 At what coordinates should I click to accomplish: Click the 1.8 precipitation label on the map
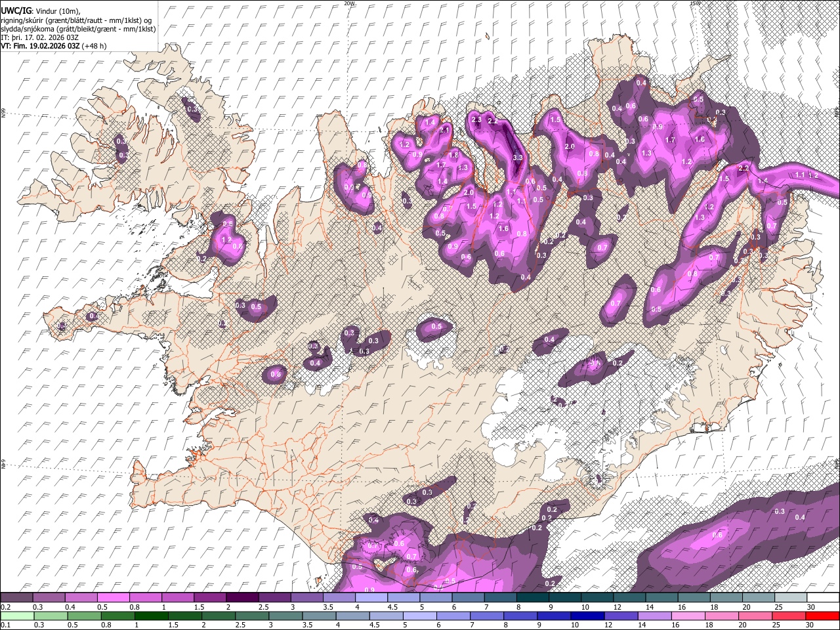coord(453,155)
